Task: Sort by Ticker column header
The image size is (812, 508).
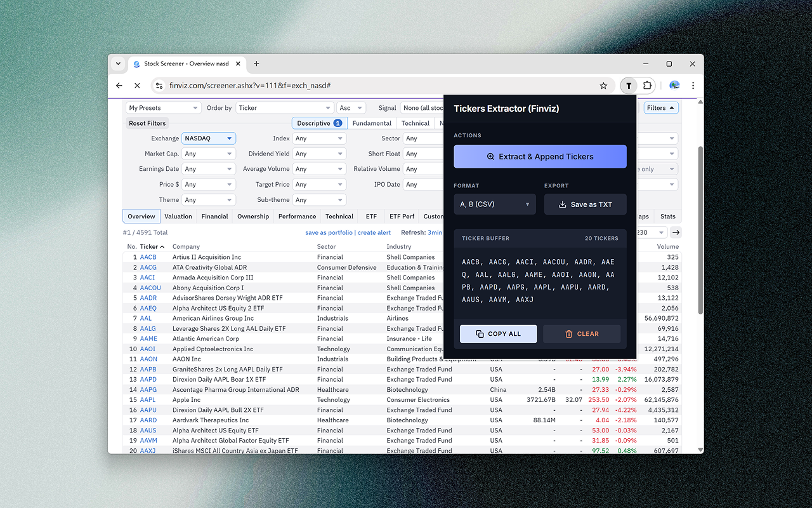Action: 152,246
